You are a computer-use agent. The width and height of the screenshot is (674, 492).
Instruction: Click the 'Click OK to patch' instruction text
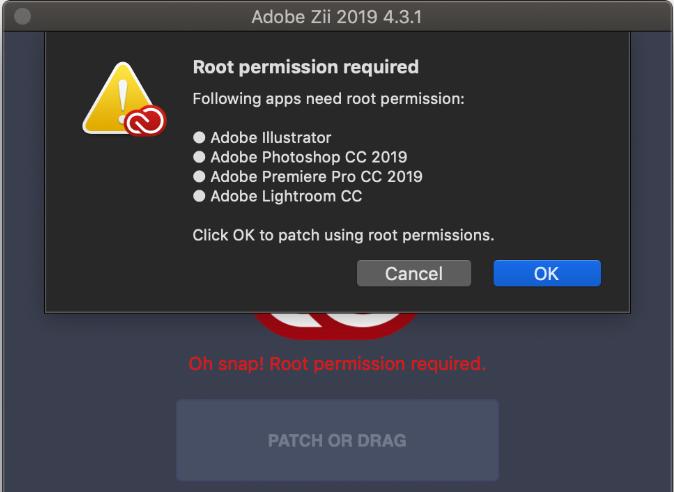[343, 235]
